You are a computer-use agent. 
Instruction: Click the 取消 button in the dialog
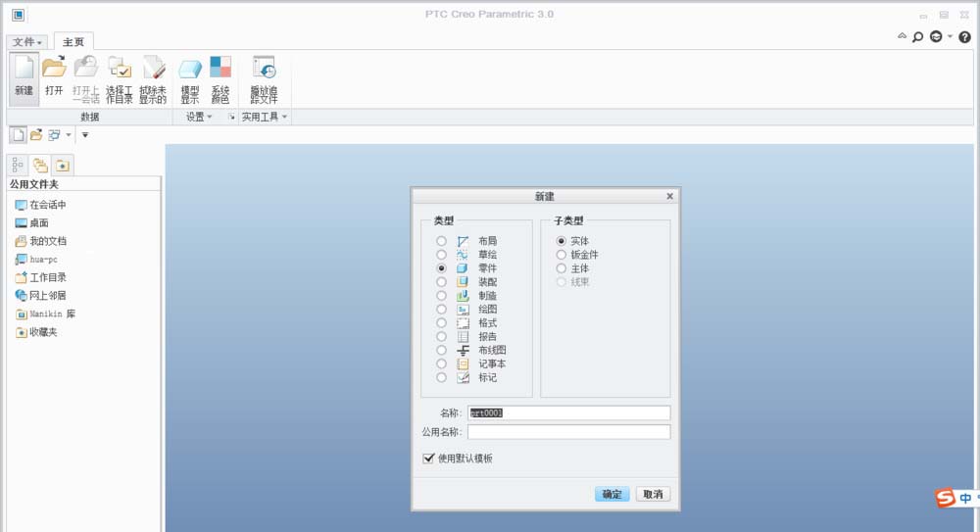click(x=653, y=494)
